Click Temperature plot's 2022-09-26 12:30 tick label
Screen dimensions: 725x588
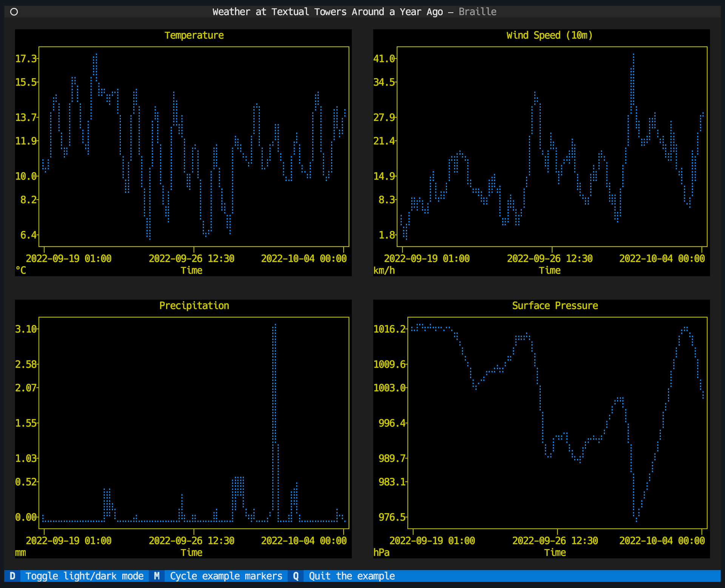(x=191, y=259)
